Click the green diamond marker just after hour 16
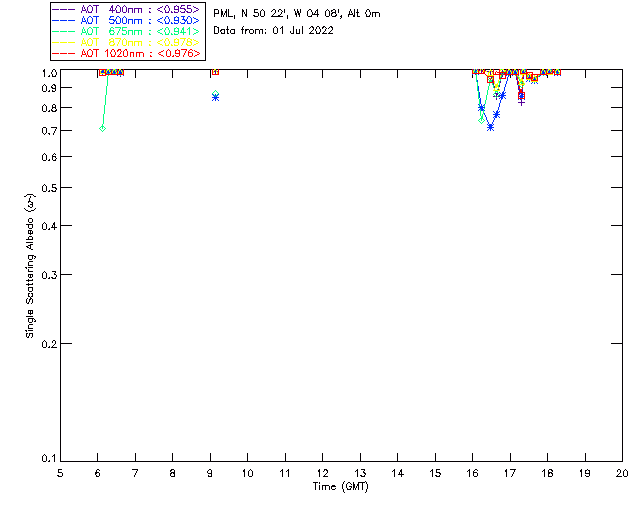 point(482,120)
